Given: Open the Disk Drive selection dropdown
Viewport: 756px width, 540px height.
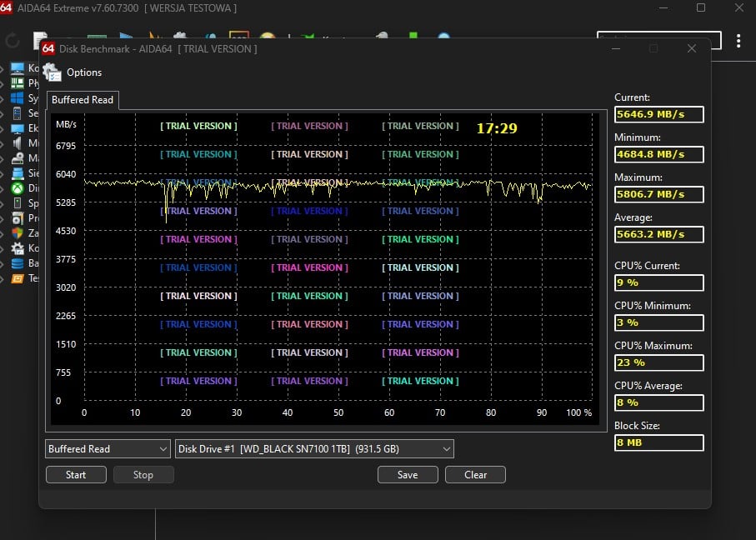Looking at the screenshot, I should [x=314, y=449].
